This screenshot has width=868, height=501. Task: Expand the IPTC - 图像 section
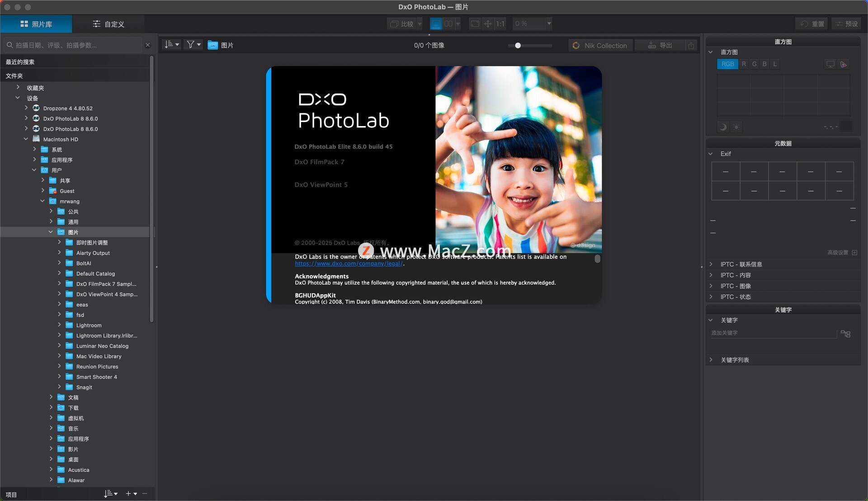point(711,286)
